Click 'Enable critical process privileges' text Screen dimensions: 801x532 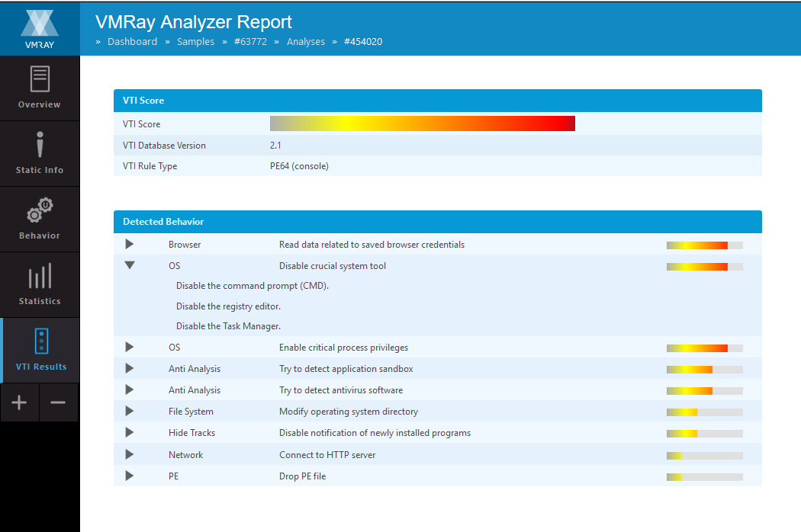(x=343, y=348)
